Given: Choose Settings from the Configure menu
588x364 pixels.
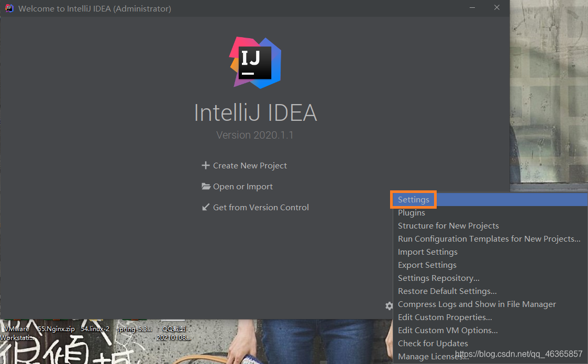Looking at the screenshot, I should [x=490, y=200].
